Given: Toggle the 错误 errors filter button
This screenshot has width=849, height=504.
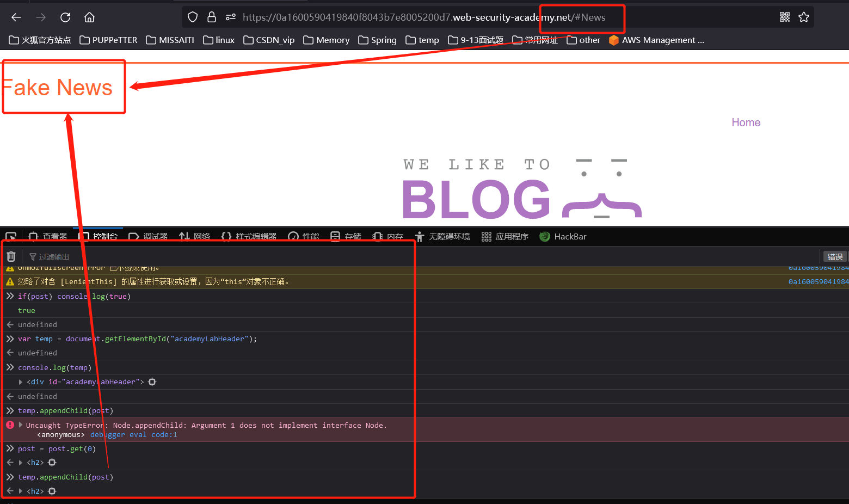Looking at the screenshot, I should [x=835, y=257].
